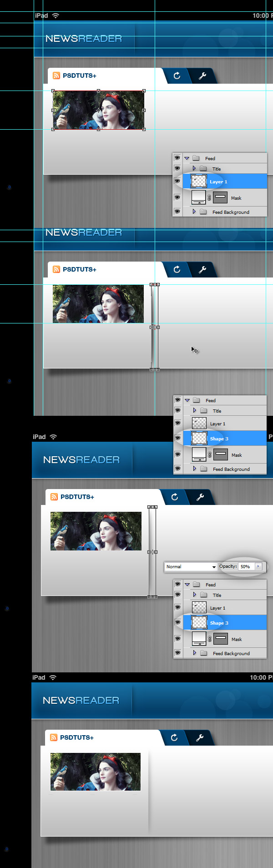
Task: Click refresh icon in screenshot showing the mouse cursor
Action: (177, 270)
